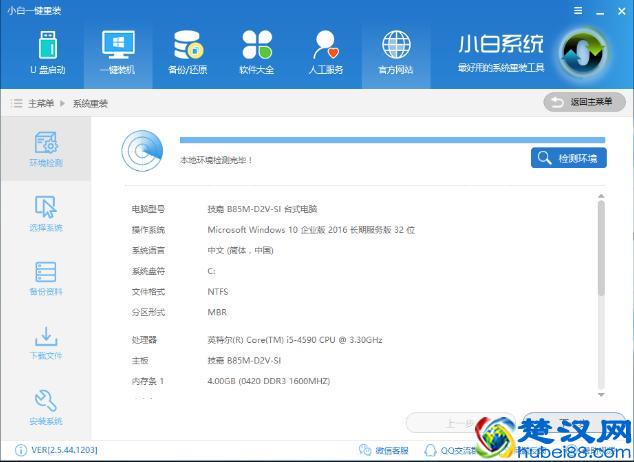Click 主板 label

tap(140, 361)
